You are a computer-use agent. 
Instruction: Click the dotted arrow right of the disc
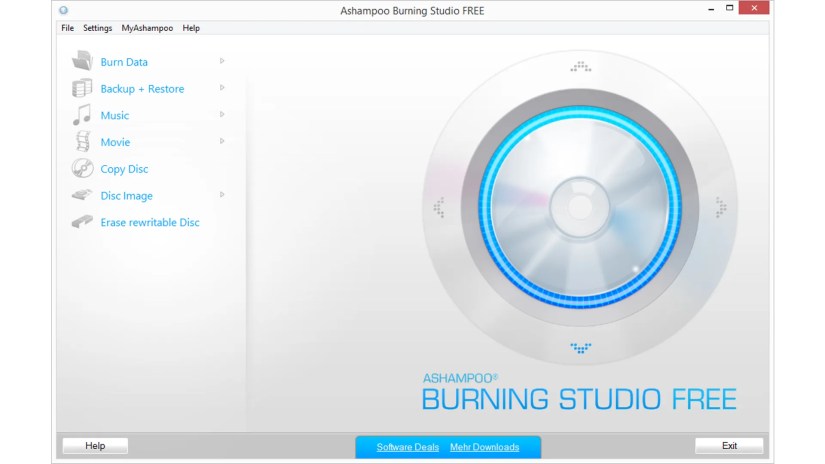(x=721, y=207)
